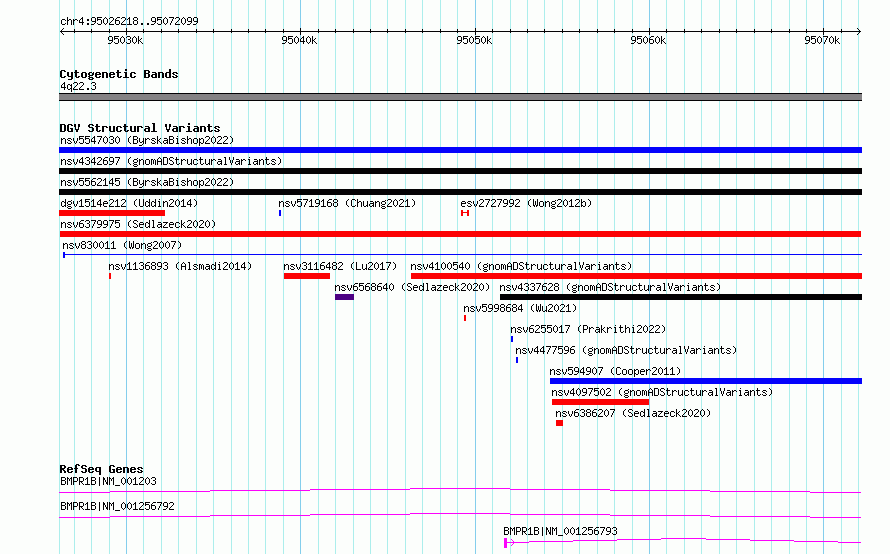Click the Cytogenetic Bands track heading
Viewport: 890px width, 554px height.
click(119, 74)
